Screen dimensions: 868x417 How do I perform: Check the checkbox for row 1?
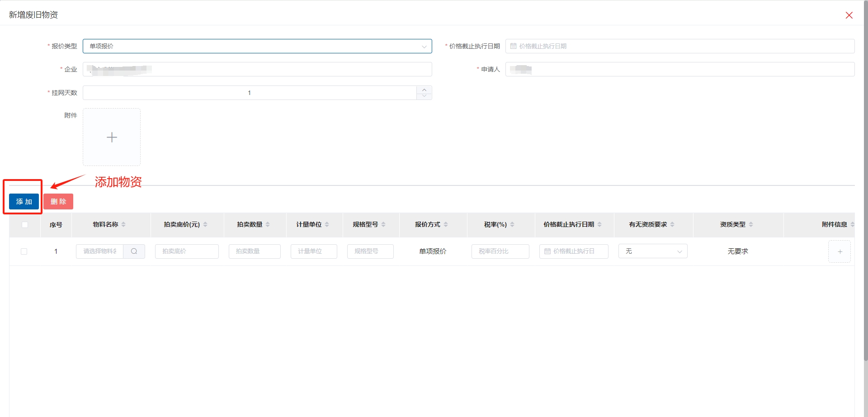pos(24,251)
